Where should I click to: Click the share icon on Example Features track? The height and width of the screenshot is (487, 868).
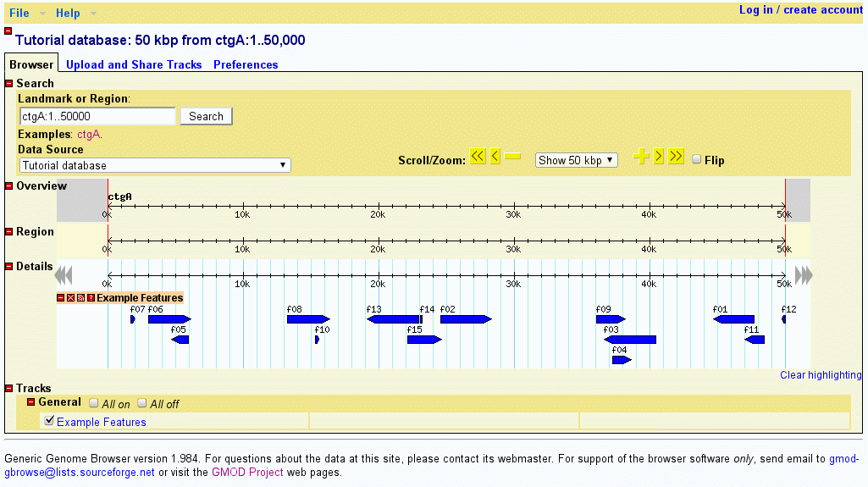tap(80, 298)
